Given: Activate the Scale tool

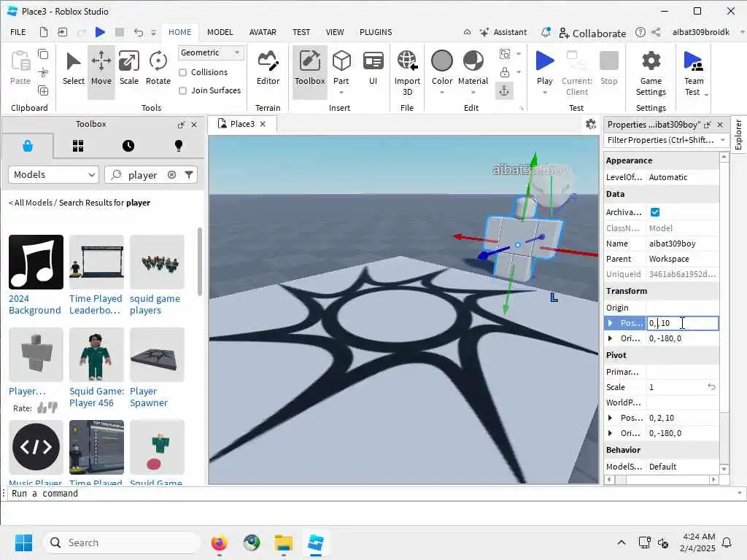Looking at the screenshot, I should click(x=128, y=69).
